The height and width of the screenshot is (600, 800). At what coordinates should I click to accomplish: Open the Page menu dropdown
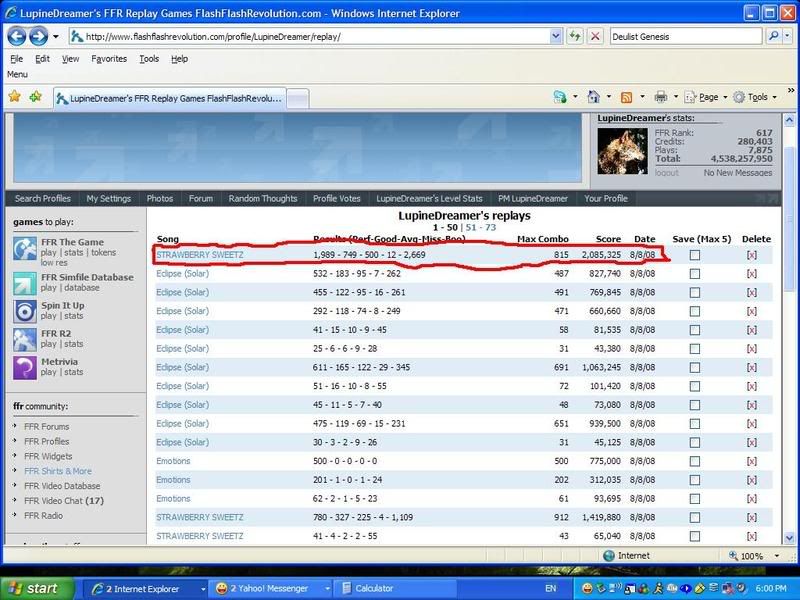click(708, 97)
